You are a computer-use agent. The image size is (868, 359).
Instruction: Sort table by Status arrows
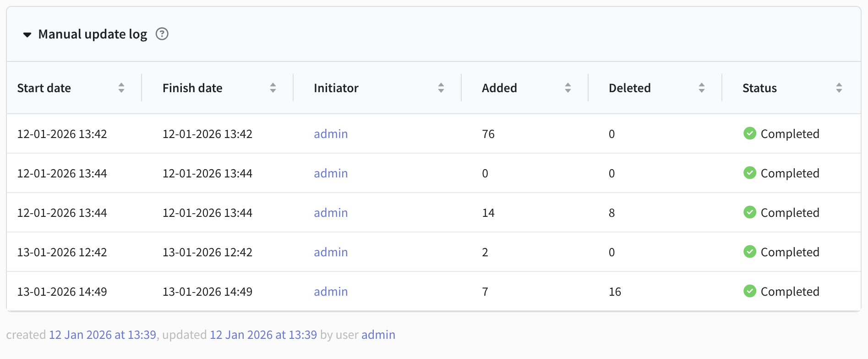point(839,88)
